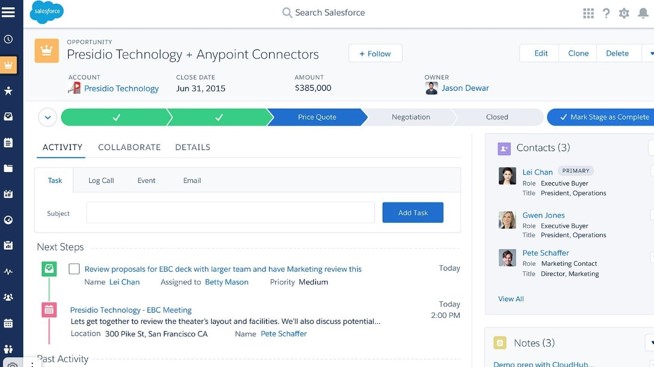Open the App Launcher grid icon
The width and height of the screenshot is (654, 367).
pyautogui.click(x=588, y=13)
